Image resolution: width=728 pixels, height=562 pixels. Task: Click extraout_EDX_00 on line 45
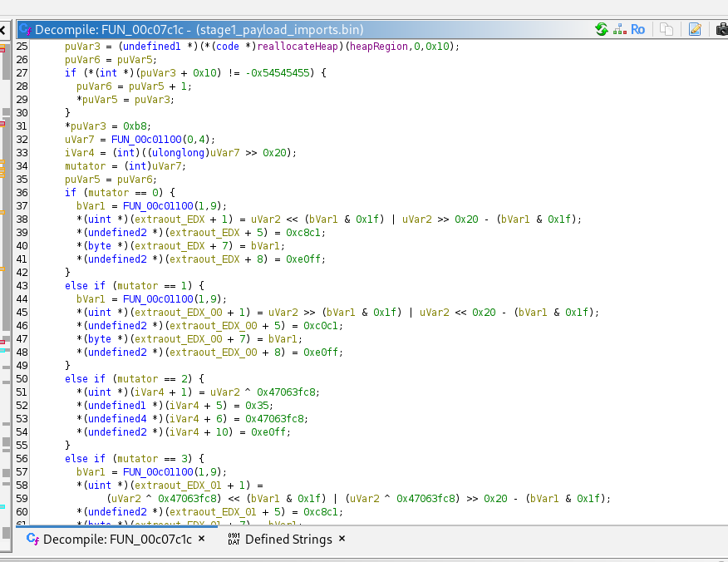click(179, 313)
